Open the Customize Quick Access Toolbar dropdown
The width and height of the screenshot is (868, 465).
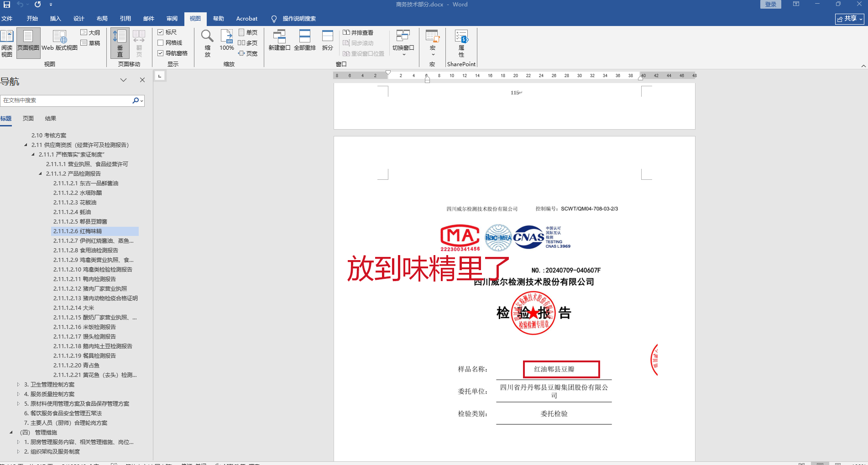point(51,5)
